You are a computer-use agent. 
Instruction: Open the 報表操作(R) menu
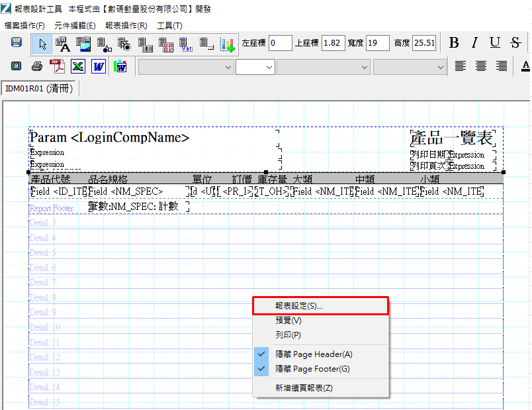(126, 26)
